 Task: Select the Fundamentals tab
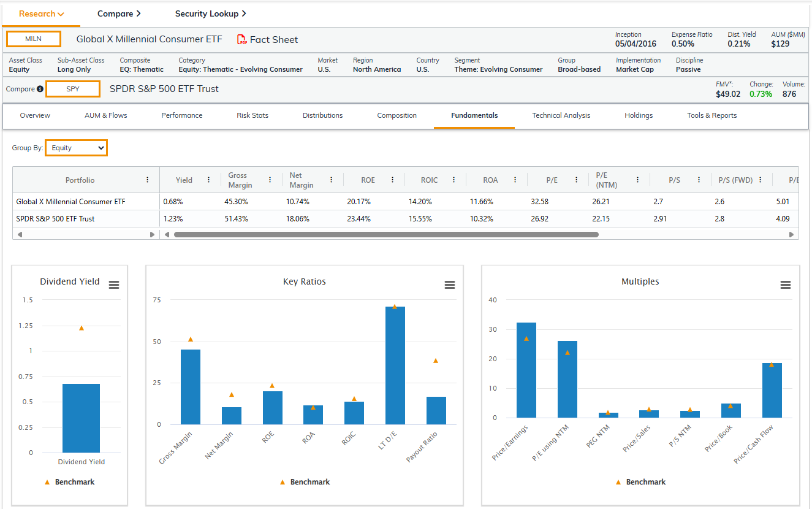coord(474,115)
